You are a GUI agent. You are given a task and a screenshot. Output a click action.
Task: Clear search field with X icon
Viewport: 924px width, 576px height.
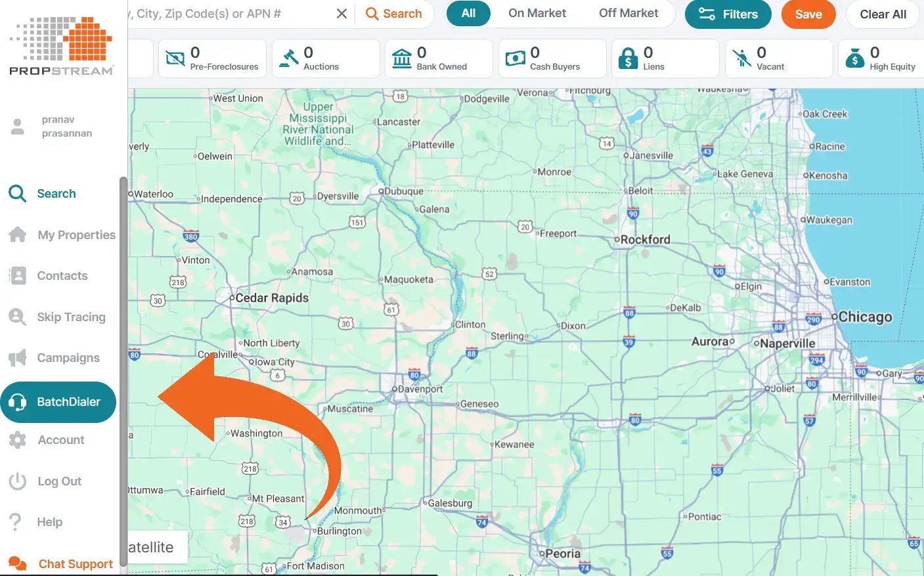point(341,14)
